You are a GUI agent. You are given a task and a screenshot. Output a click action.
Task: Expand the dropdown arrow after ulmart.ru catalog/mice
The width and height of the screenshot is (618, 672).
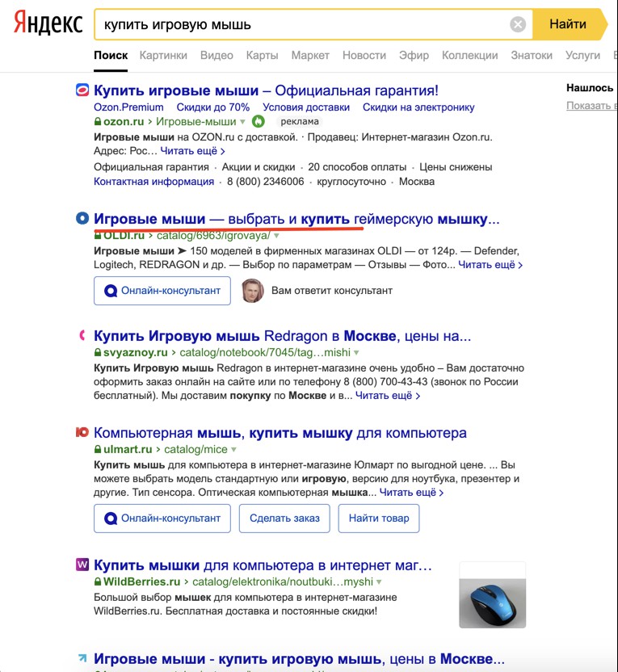point(233,450)
